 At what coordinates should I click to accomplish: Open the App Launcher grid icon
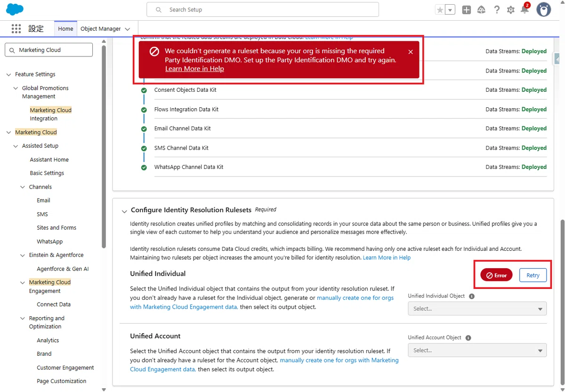[x=16, y=29]
